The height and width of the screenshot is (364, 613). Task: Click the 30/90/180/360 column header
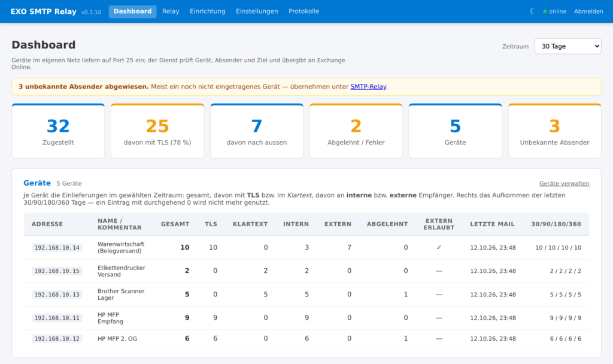(x=556, y=224)
